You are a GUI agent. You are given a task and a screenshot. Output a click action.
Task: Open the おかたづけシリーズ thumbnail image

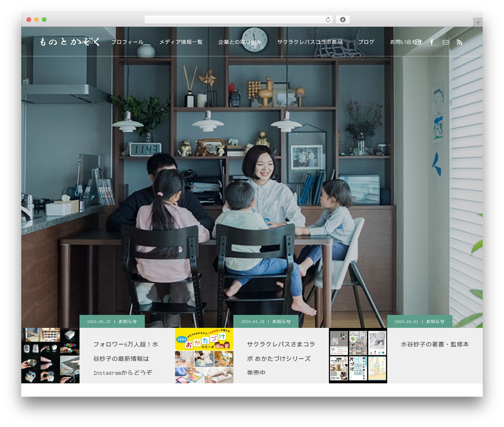204,355
